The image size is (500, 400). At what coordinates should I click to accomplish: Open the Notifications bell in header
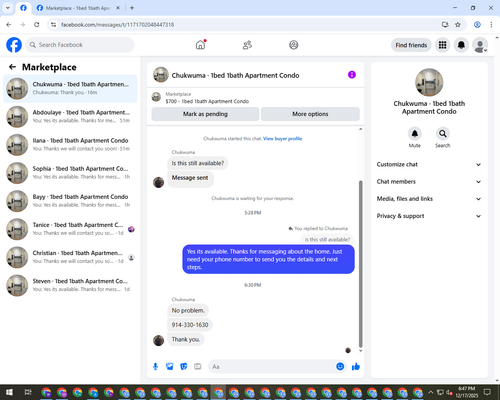point(461,45)
